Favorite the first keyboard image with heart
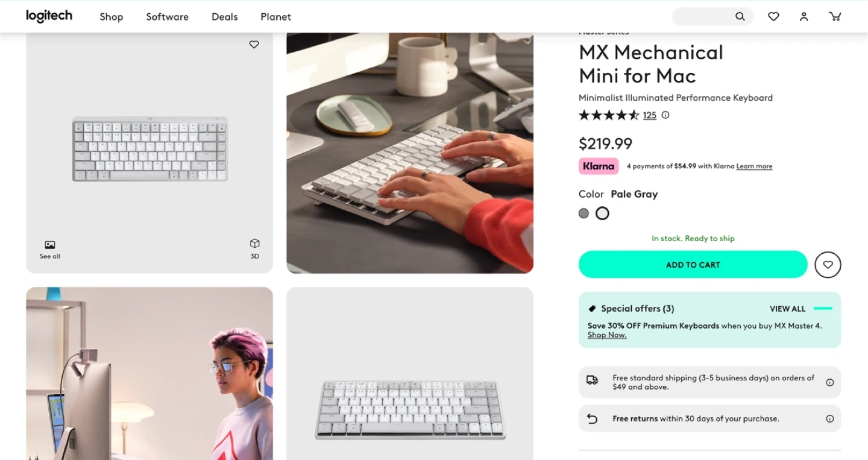Viewport: 868px width, 460px height. click(254, 45)
